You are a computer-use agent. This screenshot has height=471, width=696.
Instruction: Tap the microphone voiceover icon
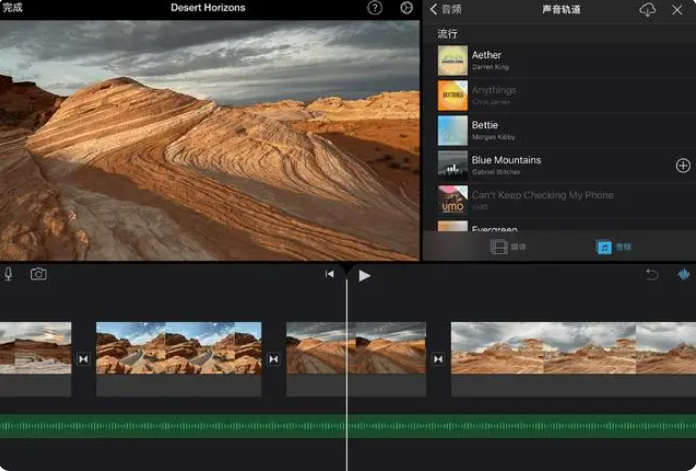[8, 274]
